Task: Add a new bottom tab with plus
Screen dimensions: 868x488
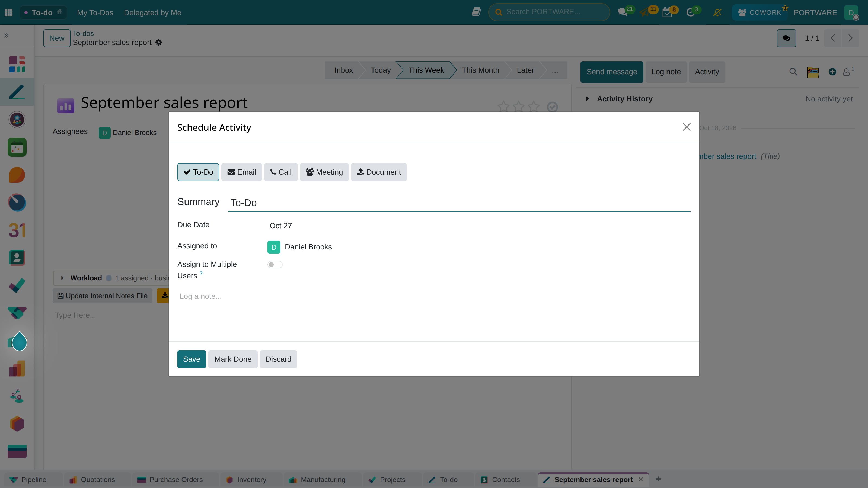Action: tap(658, 479)
